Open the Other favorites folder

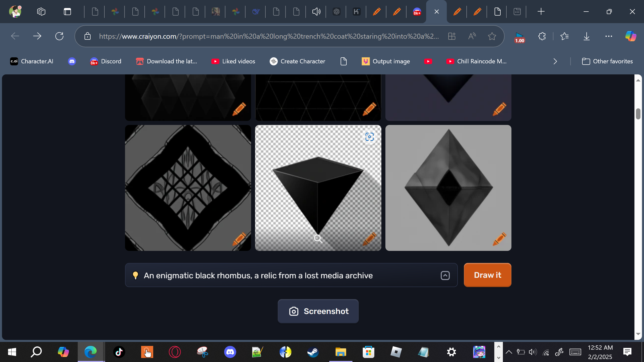[607, 61]
